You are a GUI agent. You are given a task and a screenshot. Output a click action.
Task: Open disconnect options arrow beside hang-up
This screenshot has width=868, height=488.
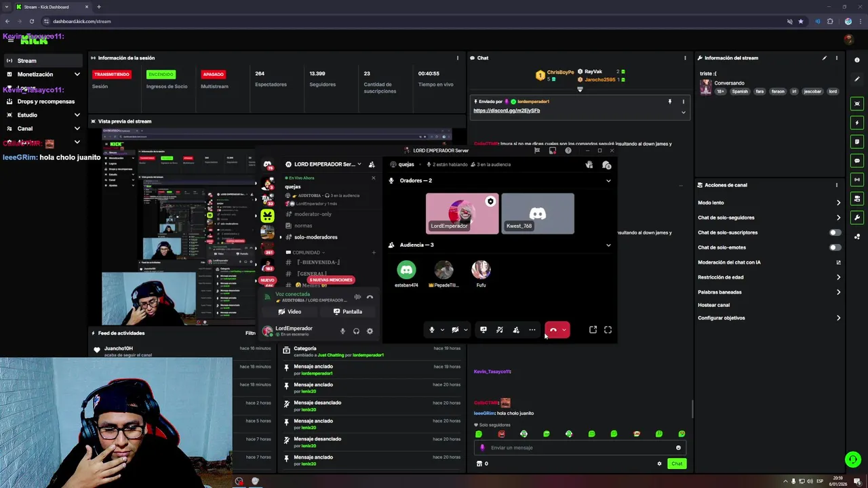pyautogui.click(x=564, y=330)
